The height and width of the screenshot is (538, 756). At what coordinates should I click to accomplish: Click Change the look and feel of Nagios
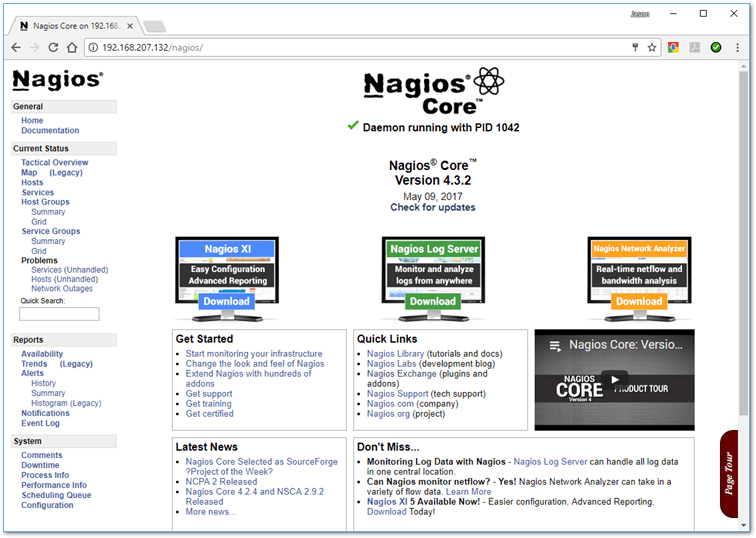point(255,363)
